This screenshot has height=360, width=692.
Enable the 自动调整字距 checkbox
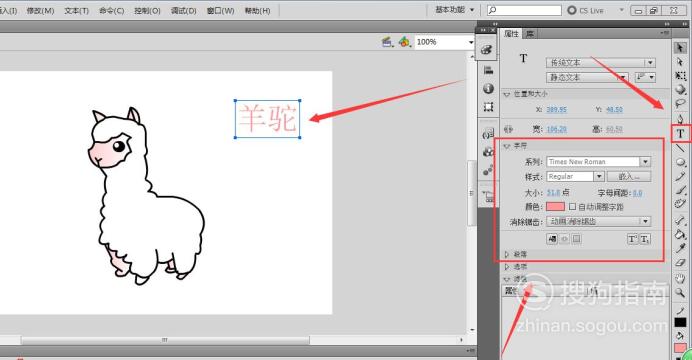[x=572, y=206]
